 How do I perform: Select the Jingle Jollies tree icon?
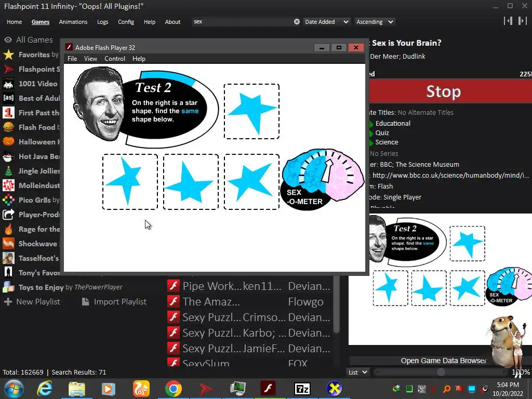point(8,171)
